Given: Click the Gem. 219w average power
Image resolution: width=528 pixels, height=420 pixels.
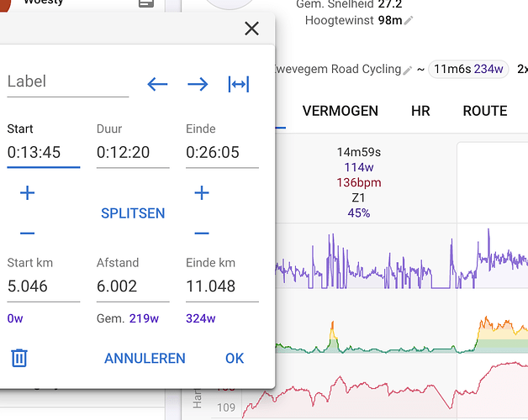Looking at the screenshot, I should click(128, 318).
